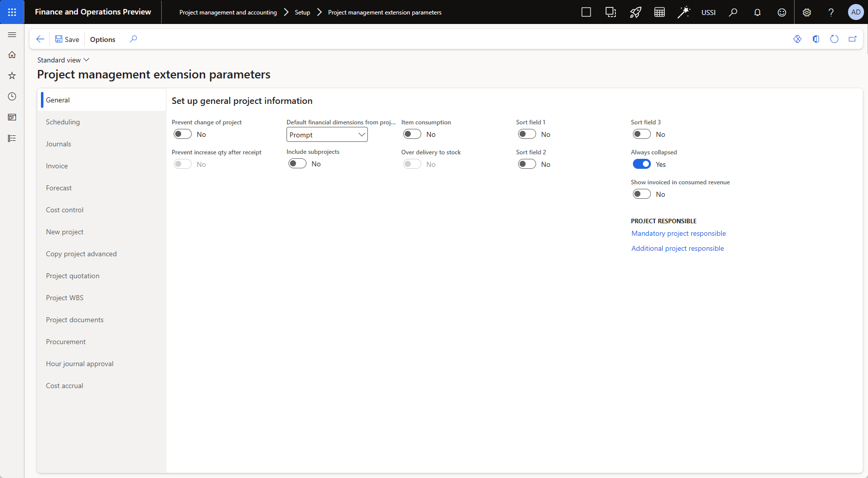
Task: Open the Project quotation tab
Action: click(72, 276)
